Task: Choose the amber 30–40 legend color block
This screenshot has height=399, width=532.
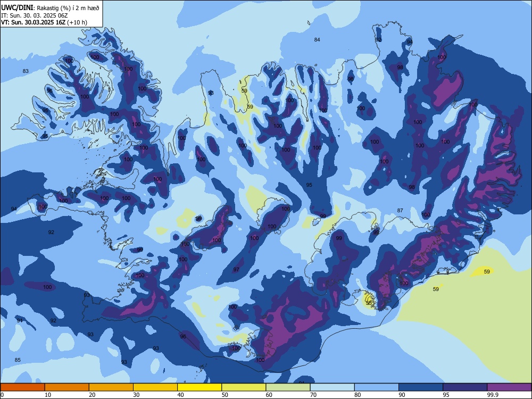Action: click(155, 387)
